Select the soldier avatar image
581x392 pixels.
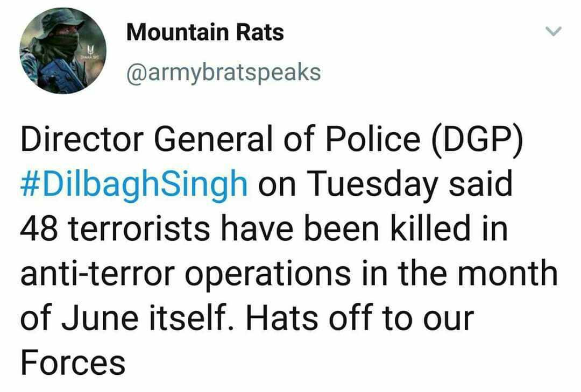pyautogui.click(x=63, y=51)
